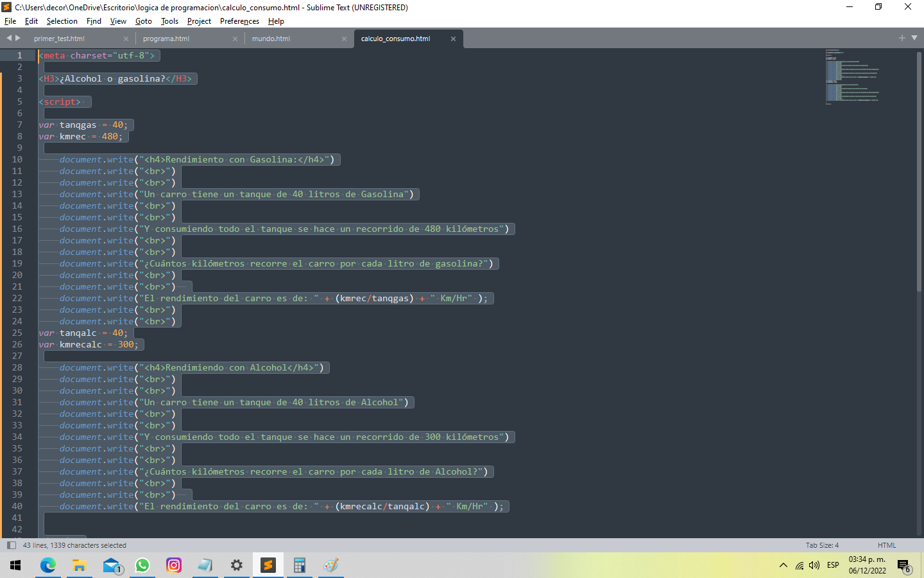Screen dimensions: 924x578
Task: Close the mundo.html tab
Action: pyautogui.click(x=344, y=39)
